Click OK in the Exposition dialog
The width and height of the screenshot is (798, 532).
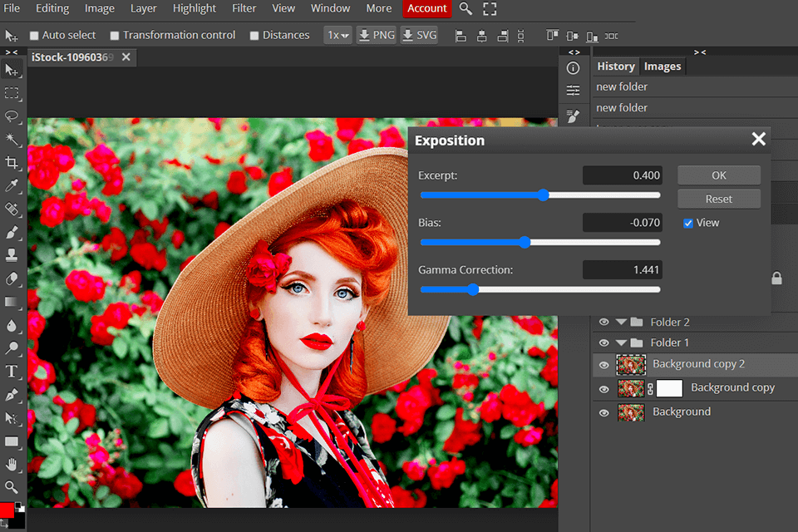pos(718,175)
